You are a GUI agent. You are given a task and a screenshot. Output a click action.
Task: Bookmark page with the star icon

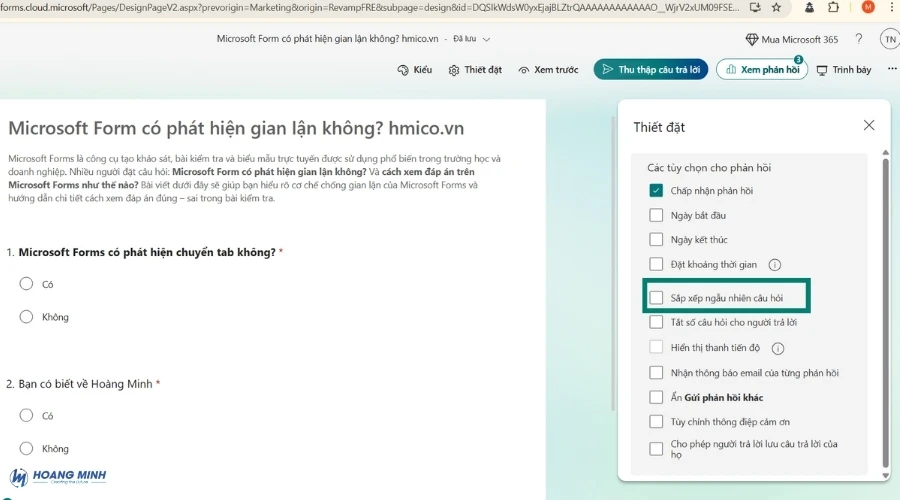pos(776,7)
